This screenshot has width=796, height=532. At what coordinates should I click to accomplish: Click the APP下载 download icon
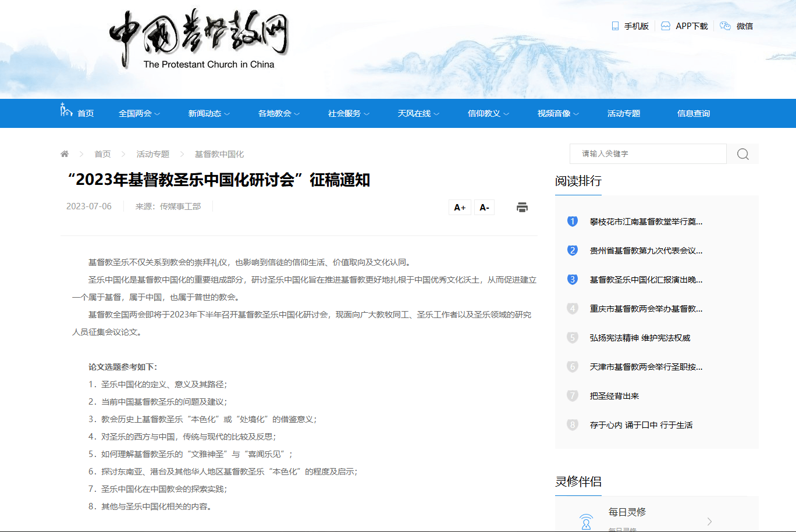(666, 26)
